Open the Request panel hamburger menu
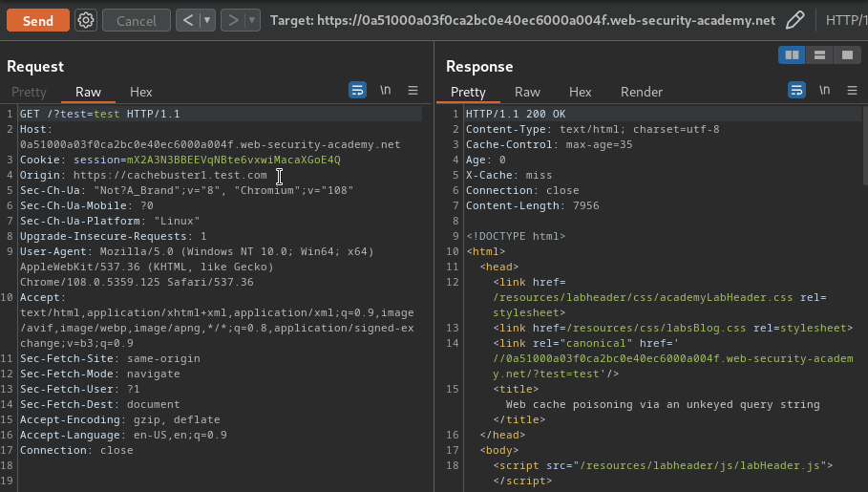 [x=413, y=90]
